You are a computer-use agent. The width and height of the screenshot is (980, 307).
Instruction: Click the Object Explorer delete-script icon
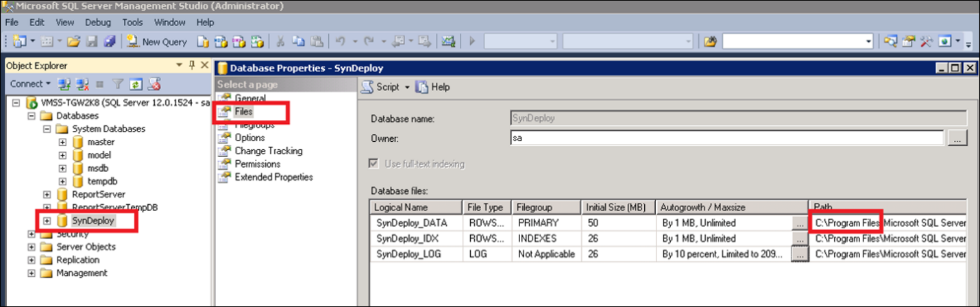click(154, 84)
